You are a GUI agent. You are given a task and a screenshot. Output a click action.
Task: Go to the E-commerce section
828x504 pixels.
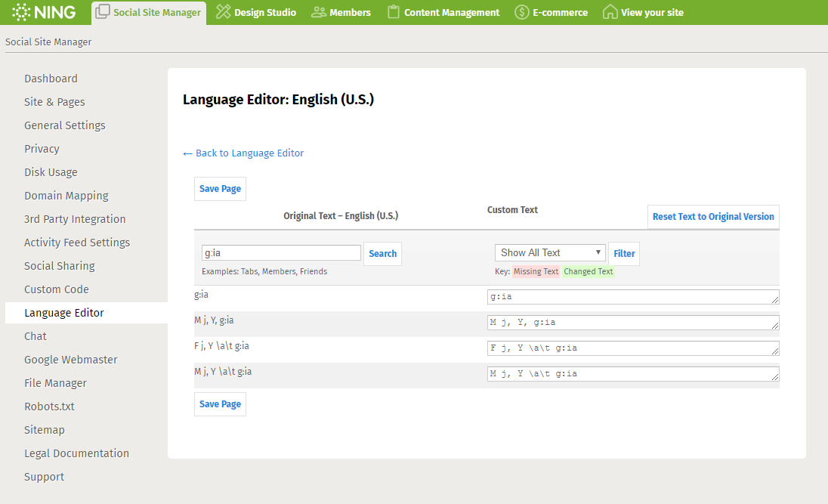pos(551,12)
